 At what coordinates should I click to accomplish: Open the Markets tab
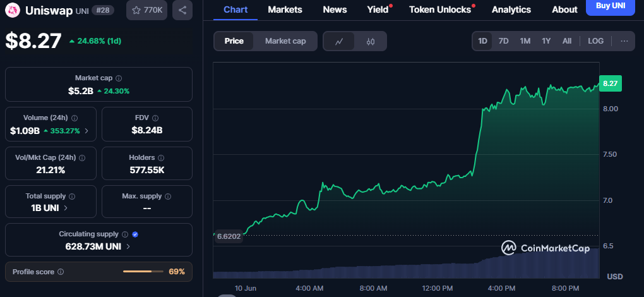point(285,9)
